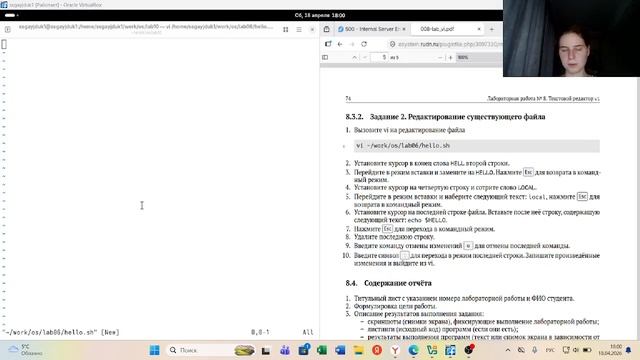Click heading 8.3.2. Задание 2
The image size is (640, 360).
445,117
